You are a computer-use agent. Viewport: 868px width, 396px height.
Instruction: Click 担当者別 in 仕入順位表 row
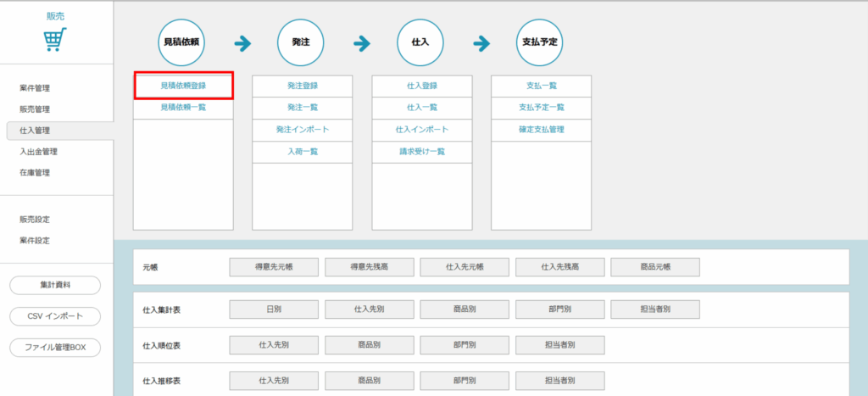point(559,345)
